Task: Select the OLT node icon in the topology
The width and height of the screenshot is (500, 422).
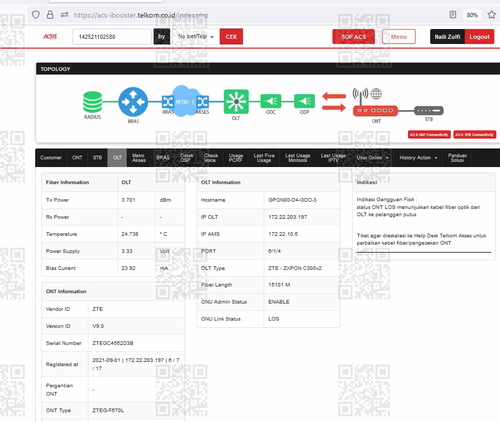Action: (x=236, y=102)
